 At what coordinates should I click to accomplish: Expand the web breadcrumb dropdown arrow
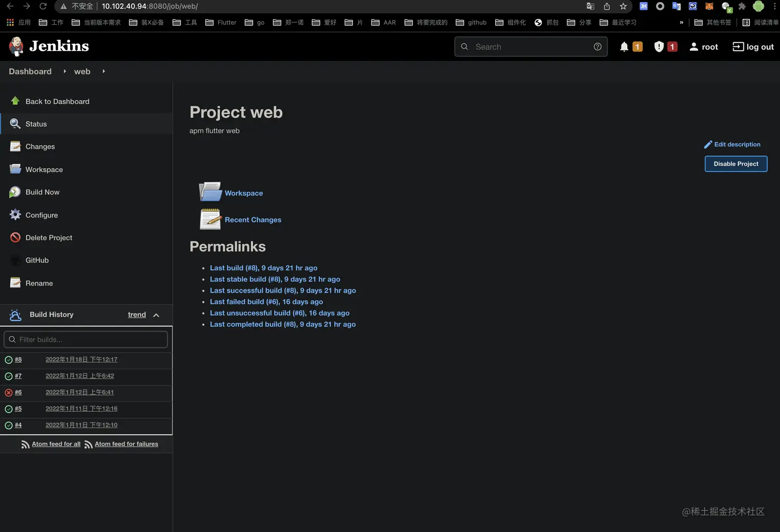point(104,71)
